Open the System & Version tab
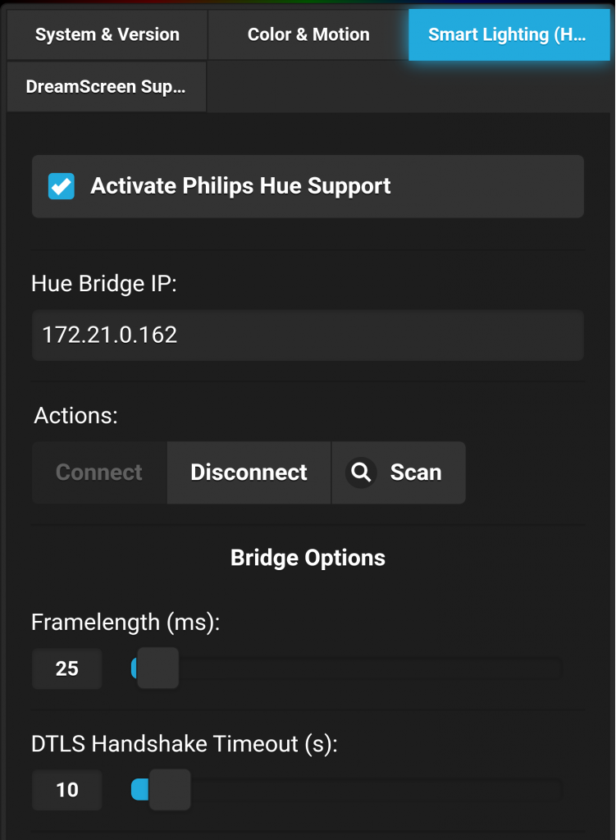 point(107,34)
